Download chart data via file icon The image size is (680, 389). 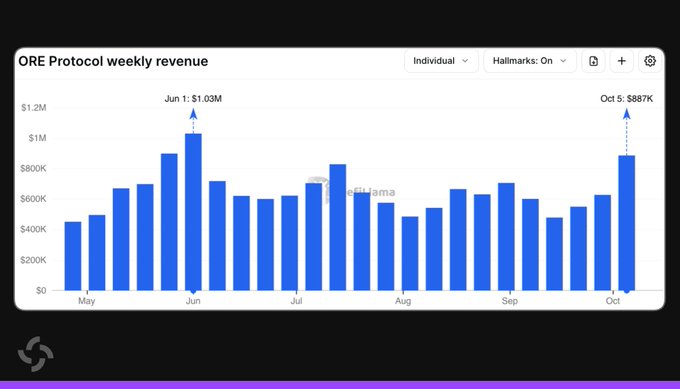[593, 61]
